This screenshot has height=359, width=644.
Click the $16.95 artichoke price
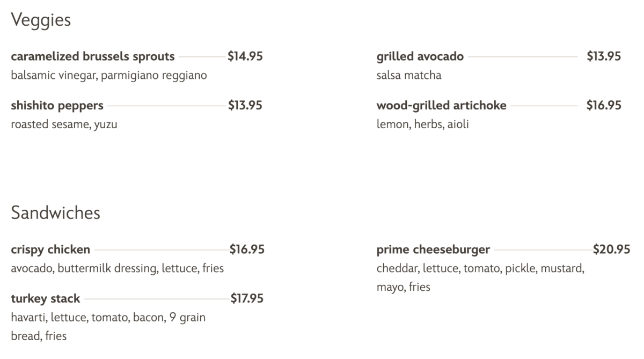[x=604, y=106]
